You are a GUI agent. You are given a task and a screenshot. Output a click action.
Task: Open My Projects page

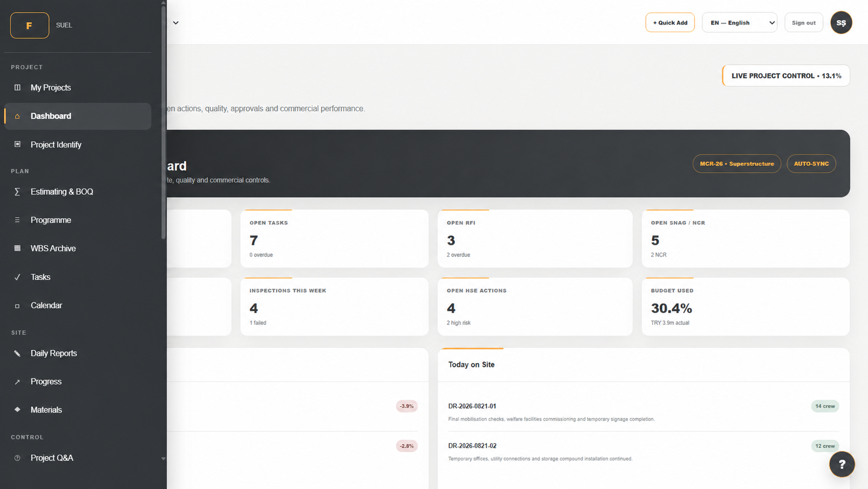(x=78, y=87)
